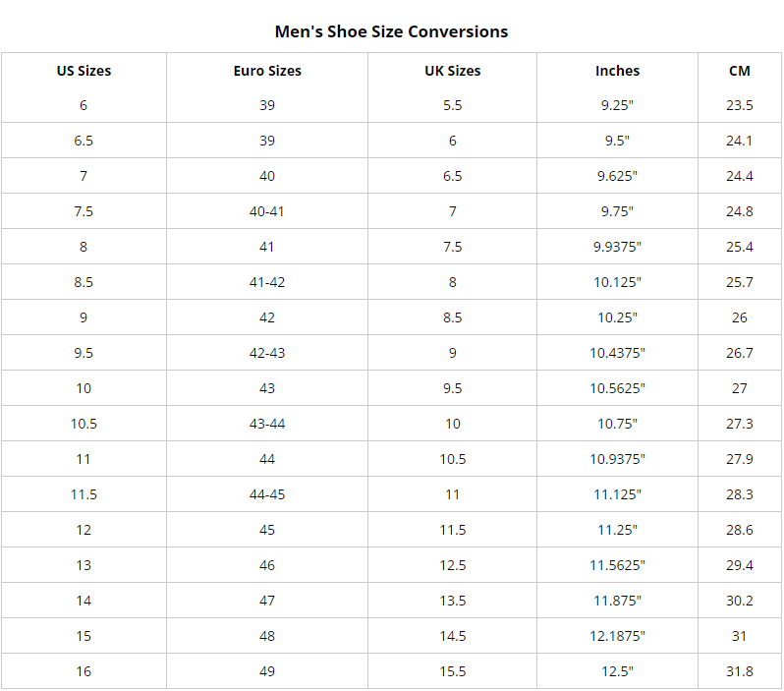
Task: Select the US size 10.5 cell
Action: [84, 424]
